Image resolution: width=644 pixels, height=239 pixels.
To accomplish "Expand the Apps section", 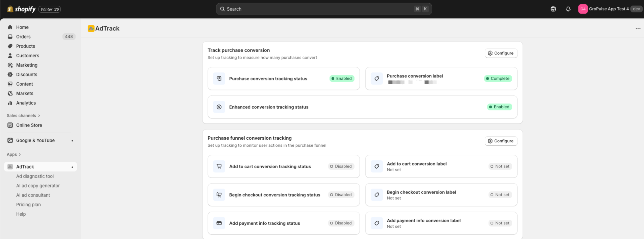I will coord(14,154).
